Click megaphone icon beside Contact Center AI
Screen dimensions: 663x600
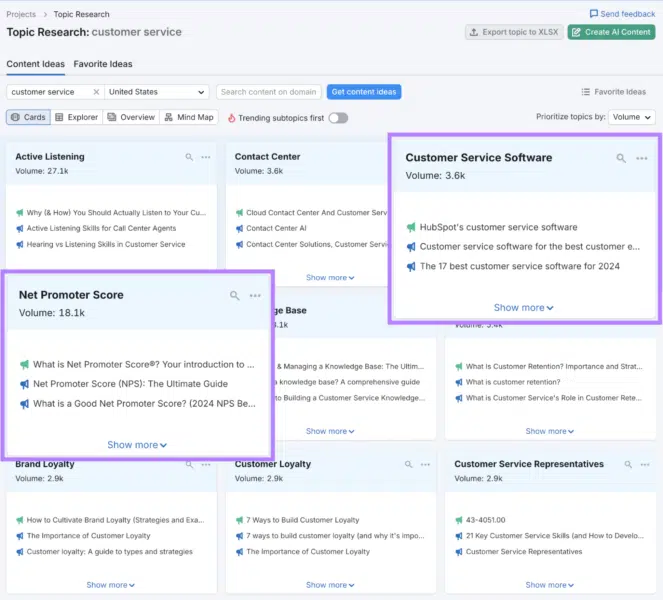tap(239, 228)
